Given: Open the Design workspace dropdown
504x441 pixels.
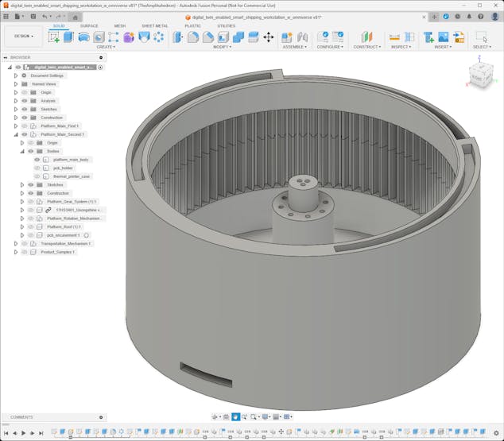Looking at the screenshot, I should click(23, 36).
